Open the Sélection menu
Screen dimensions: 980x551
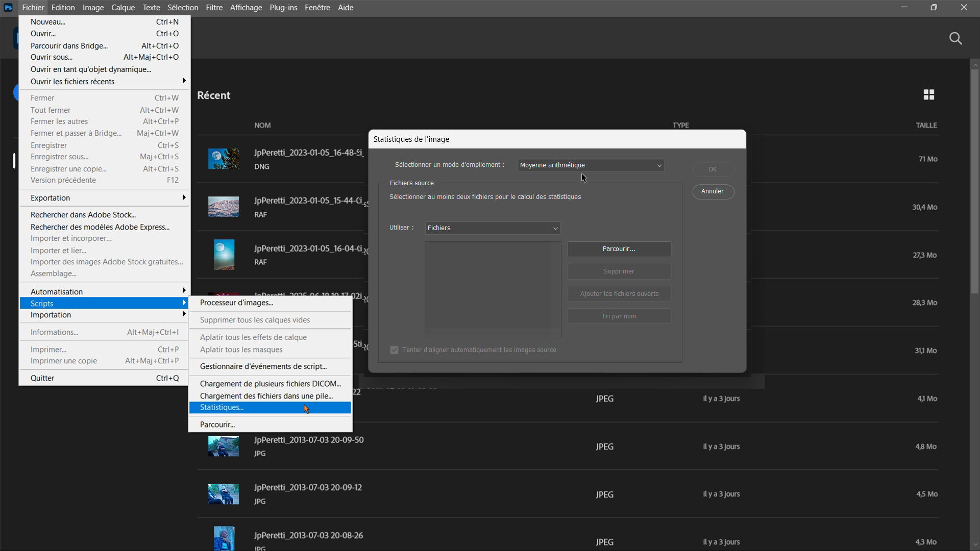pyautogui.click(x=183, y=8)
